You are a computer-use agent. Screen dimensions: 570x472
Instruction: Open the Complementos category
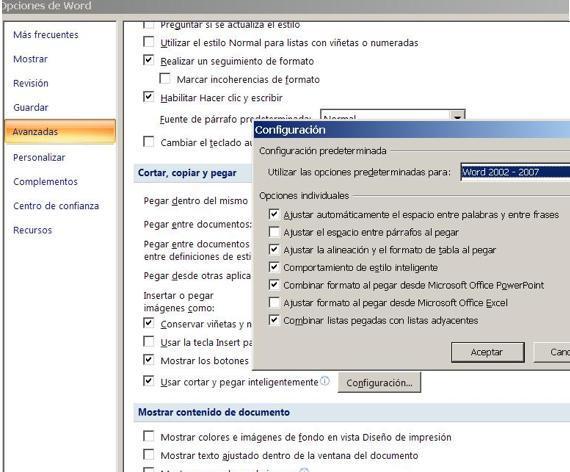coord(45,181)
